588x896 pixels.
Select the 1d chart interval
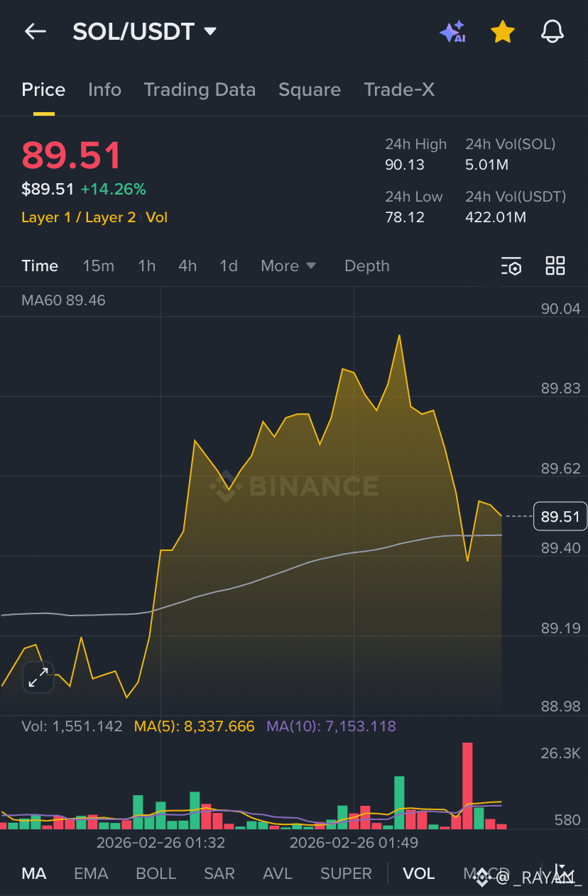click(229, 266)
